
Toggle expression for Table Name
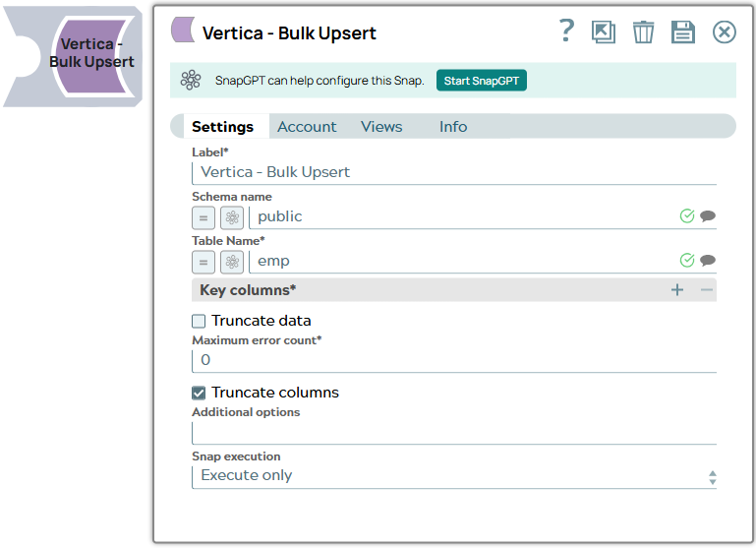pyautogui.click(x=204, y=262)
